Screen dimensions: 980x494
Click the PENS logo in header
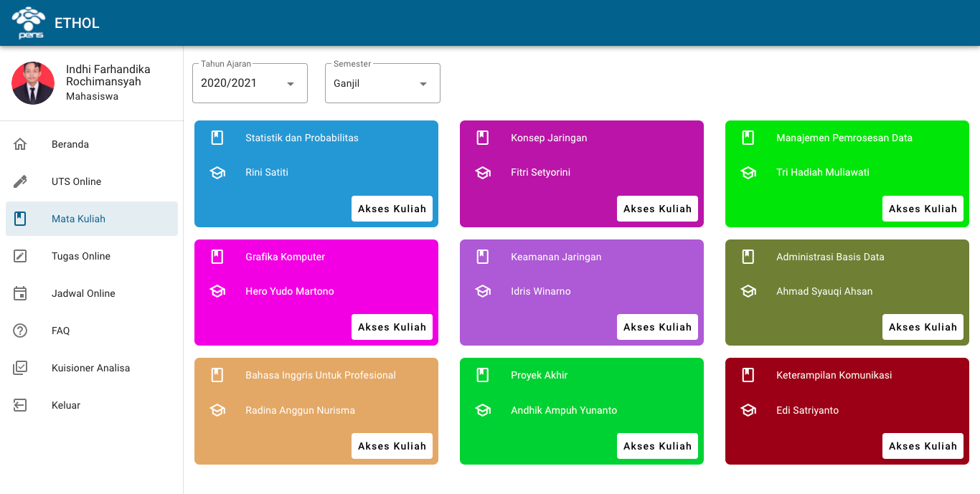[x=29, y=23]
